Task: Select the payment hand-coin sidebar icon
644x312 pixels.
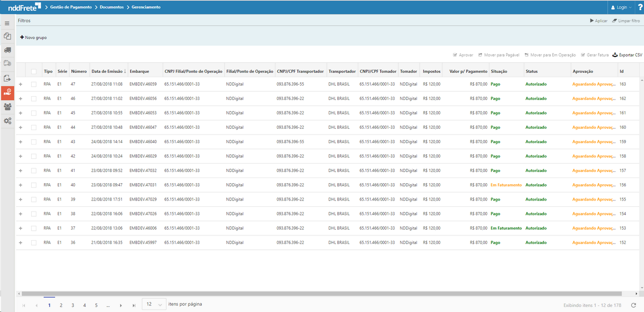Action: coord(7,92)
